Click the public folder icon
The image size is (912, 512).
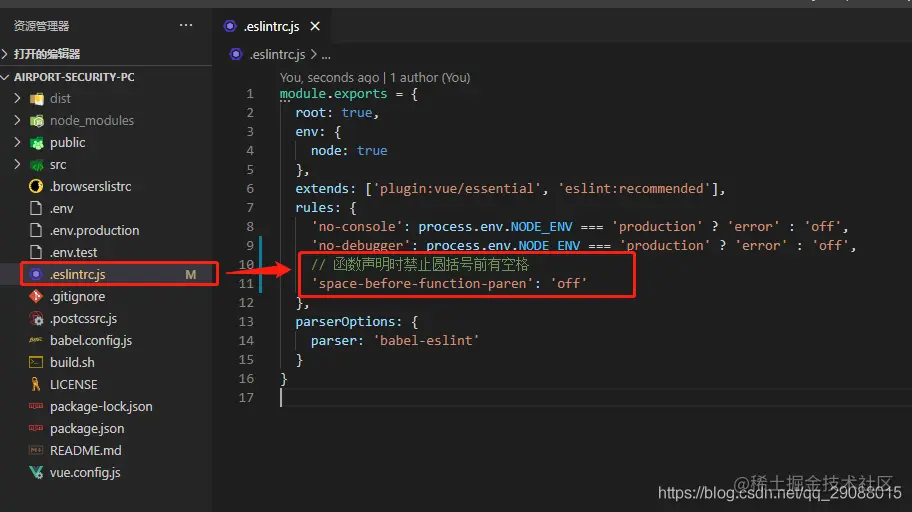37,143
